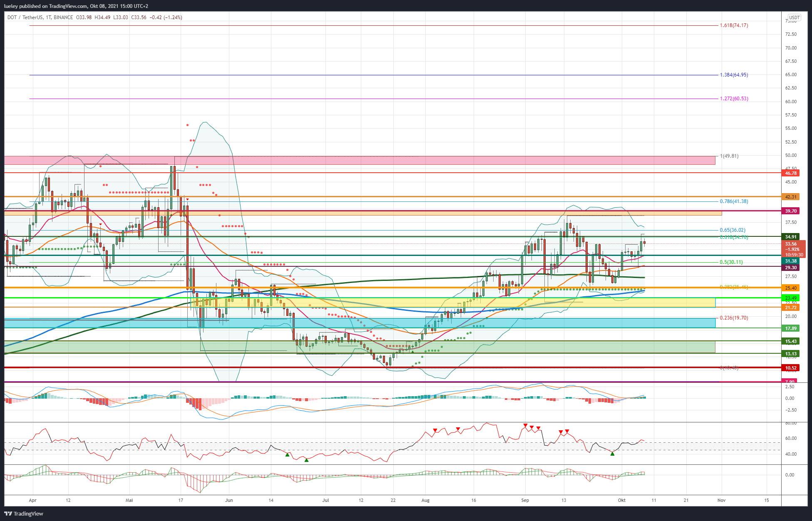The width and height of the screenshot is (812, 521).
Task: Click the 'Nov' label on the time axis
Action: [722, 500]
